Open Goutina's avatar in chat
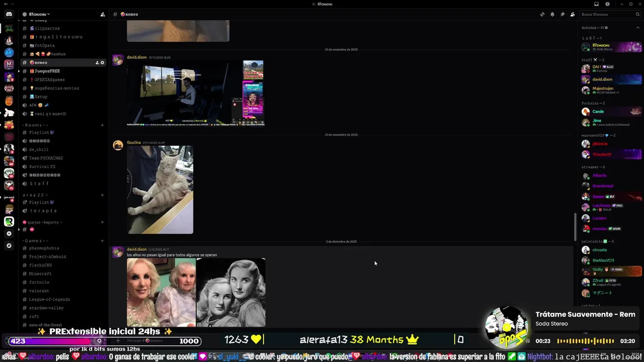644x362 pixels. pyautogui.click(x=118, y=145)
